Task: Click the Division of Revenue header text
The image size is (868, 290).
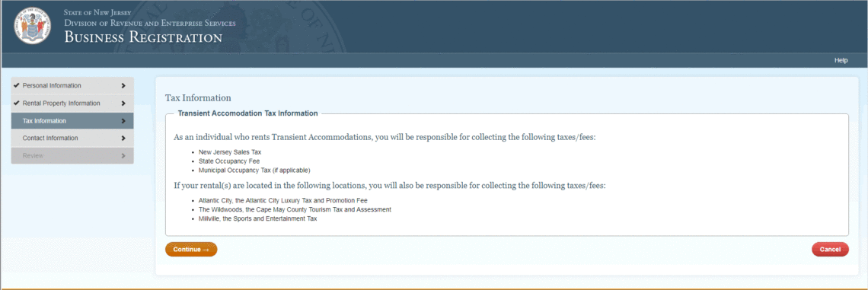Action: pyautogui.click(x=150, y=24)
